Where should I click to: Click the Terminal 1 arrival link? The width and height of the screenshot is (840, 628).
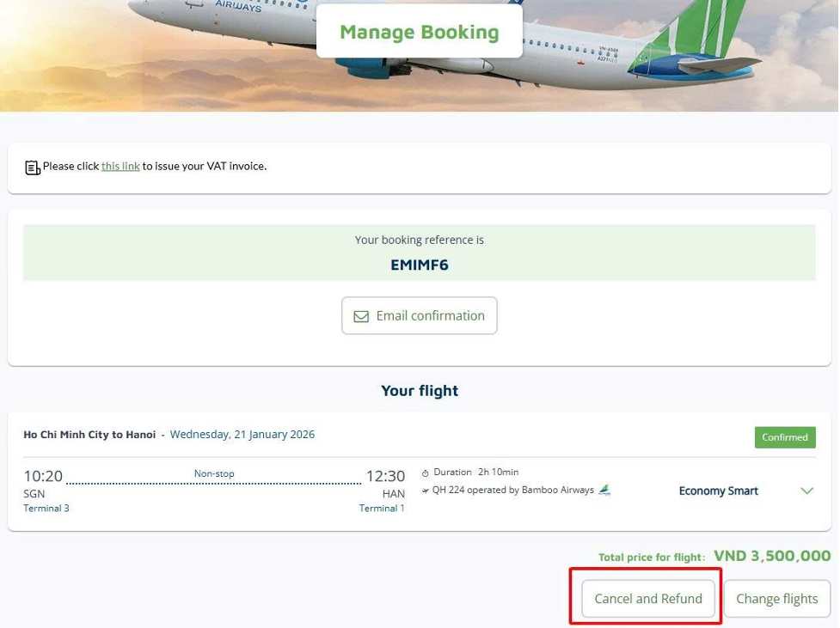pos(382,508)
